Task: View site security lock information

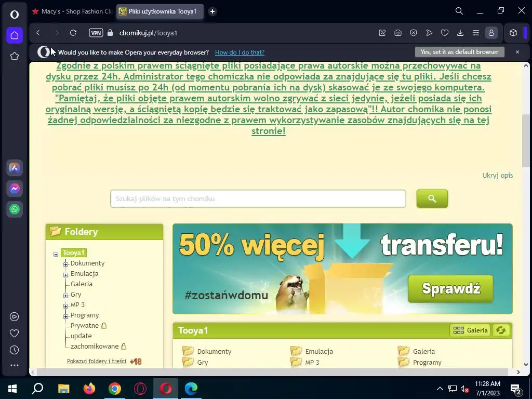Action: tap(110, 33)
